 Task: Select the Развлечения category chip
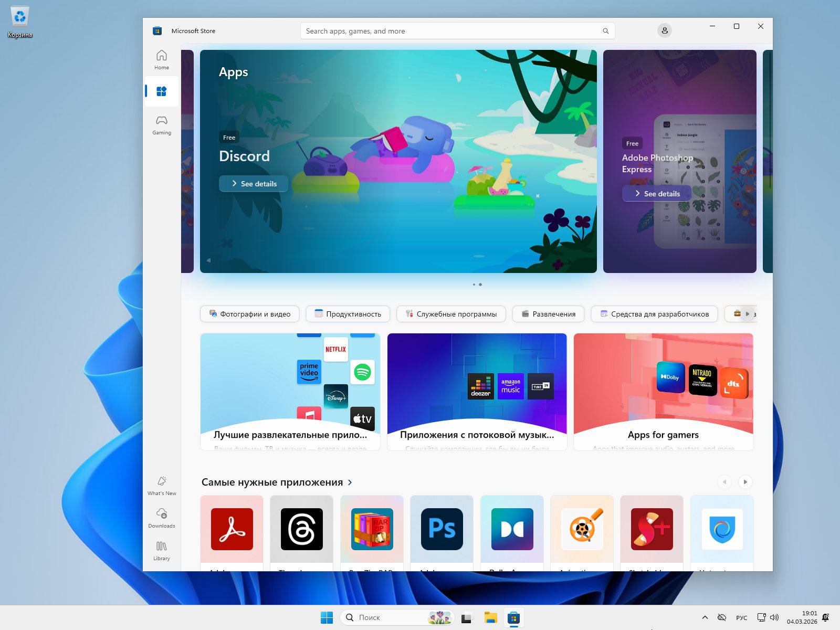(x=548, y=313)
